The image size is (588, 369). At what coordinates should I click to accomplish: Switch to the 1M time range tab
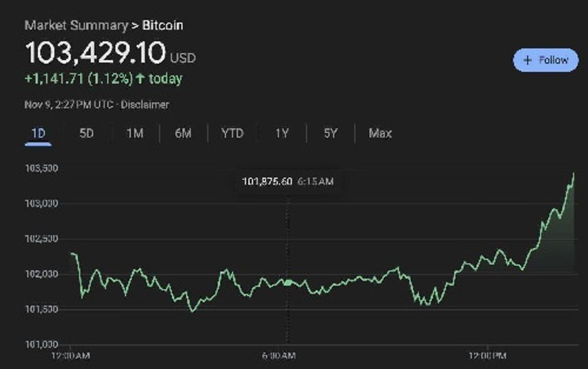pyautogui.click(x=134, y=133)
